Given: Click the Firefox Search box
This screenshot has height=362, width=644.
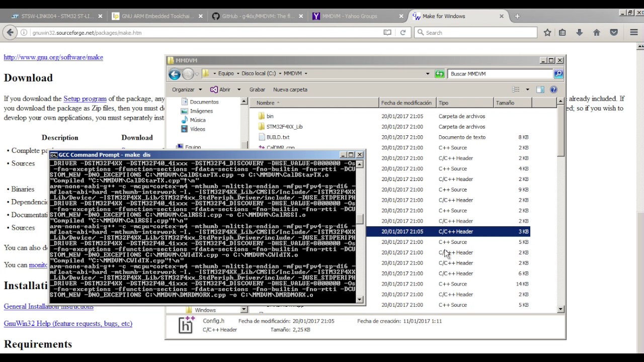Looking at the screenshot, I should pos(476,33).
